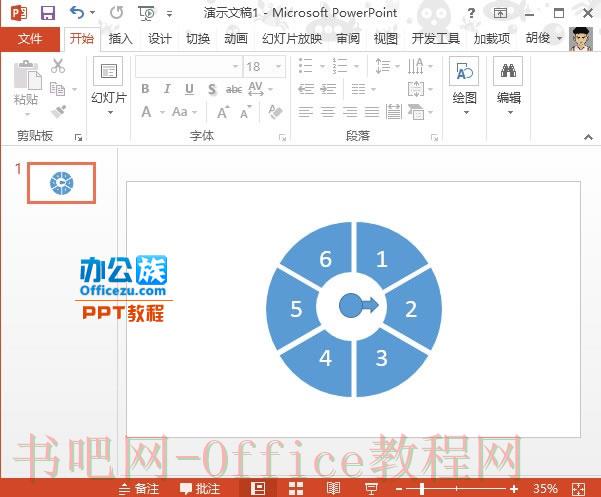Switch to the 幻灯片放映 tab
Viewport: 601px width, 497px height.
292,39
